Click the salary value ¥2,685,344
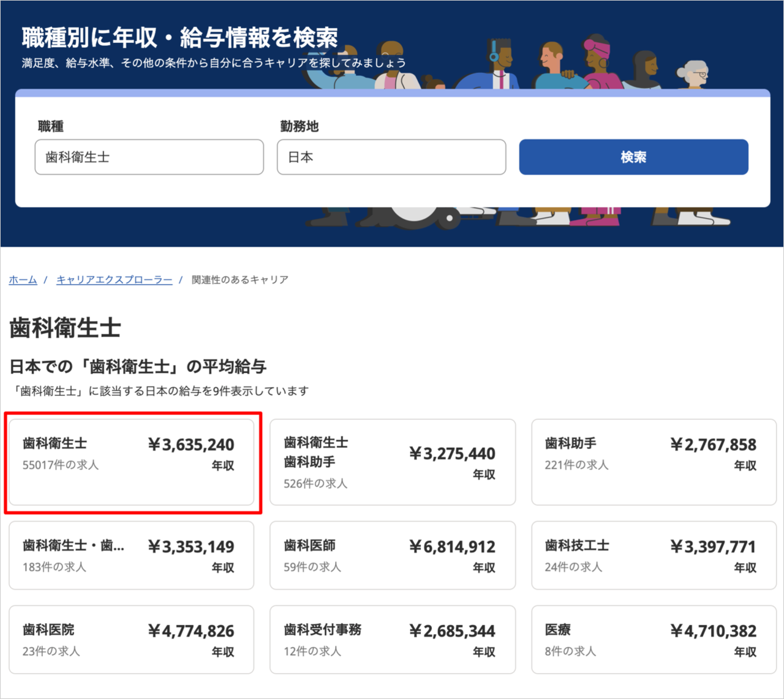The width and height of the screenshot is (784, 699). [x=452, y=630]
